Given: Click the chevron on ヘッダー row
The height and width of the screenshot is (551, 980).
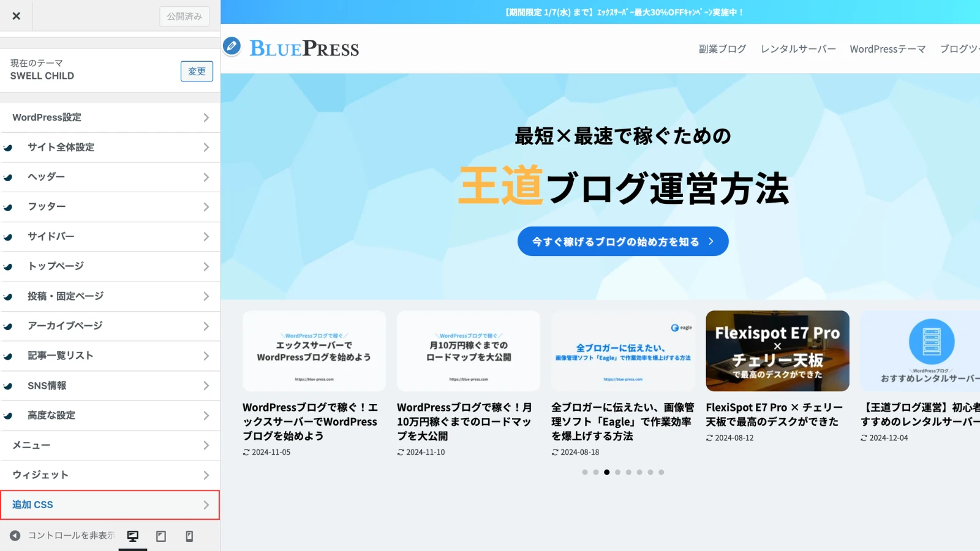Looking at the screenshot, I should coord(206,177).
